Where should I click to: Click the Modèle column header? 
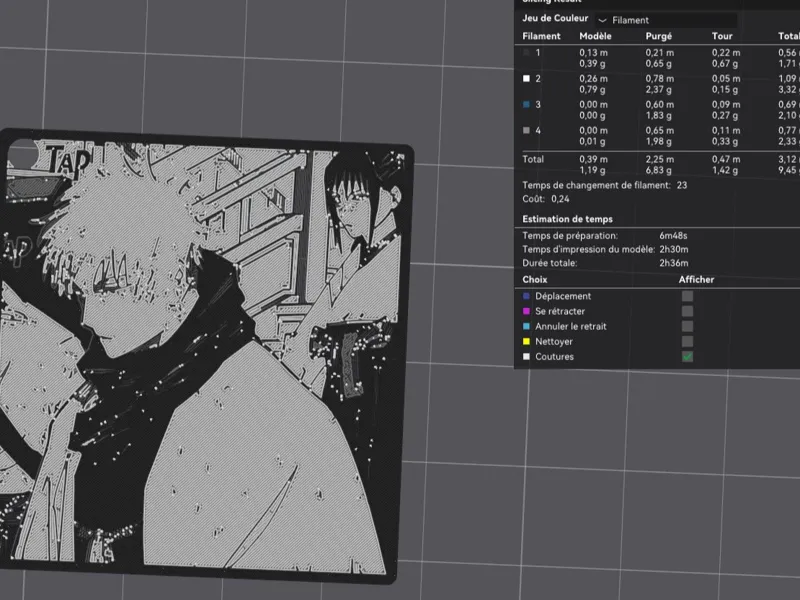(595, 36)
